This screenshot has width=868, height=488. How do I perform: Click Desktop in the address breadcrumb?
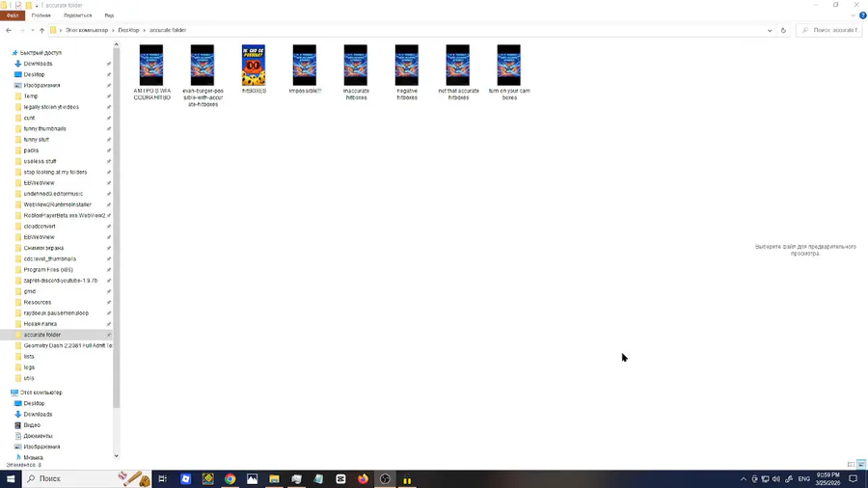128,31
